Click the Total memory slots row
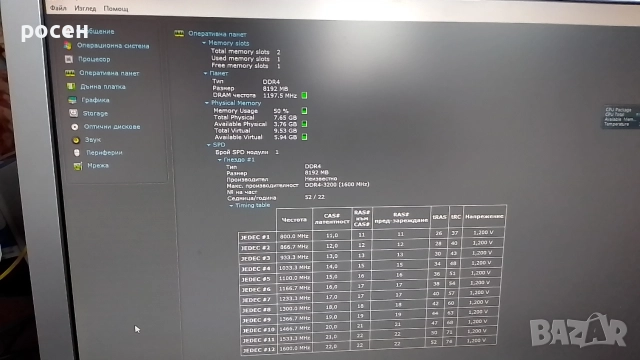The width and height of the screenshot is (640, 360). coord(245,52)
